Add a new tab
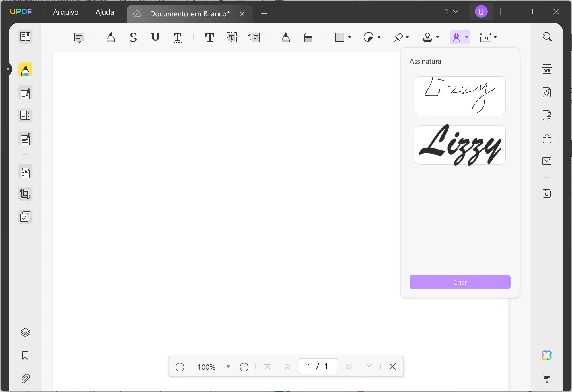This screenshot has width=572, height=392. pyautogui.click(x=264, y=13)
